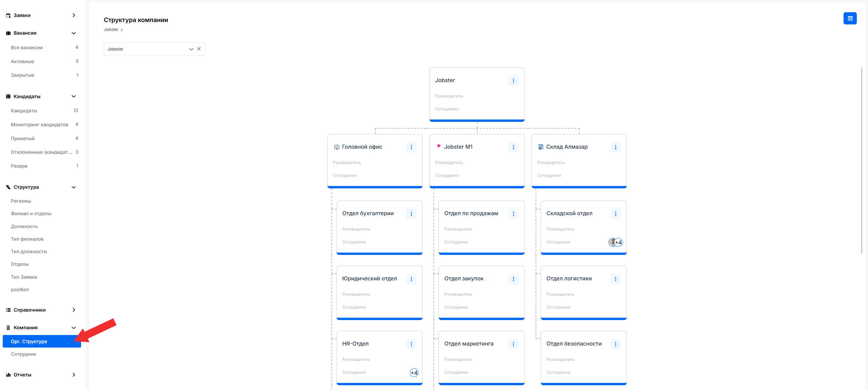This screenshot has width=868, height=390.
Task: Click the +4 employees badge in HR-Отдел
Action: click(414, 373)
